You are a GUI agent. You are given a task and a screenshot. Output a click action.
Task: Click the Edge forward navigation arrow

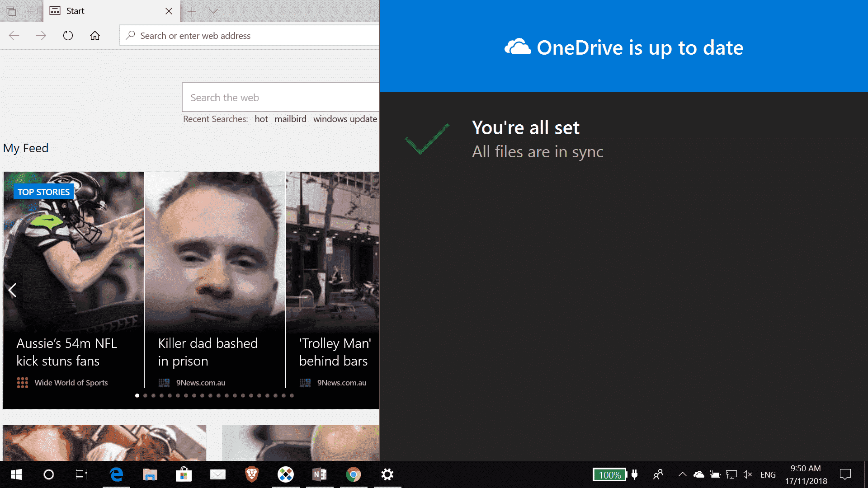[41, 36]
